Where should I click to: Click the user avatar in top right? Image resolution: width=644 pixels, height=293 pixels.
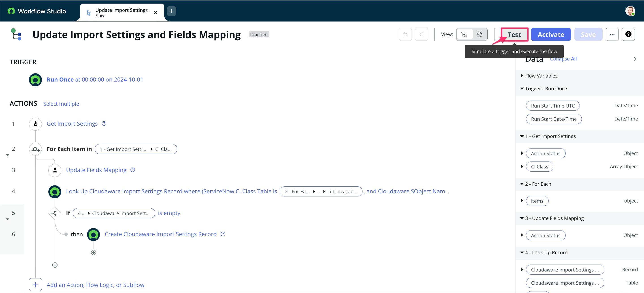(x=631, y=11)
